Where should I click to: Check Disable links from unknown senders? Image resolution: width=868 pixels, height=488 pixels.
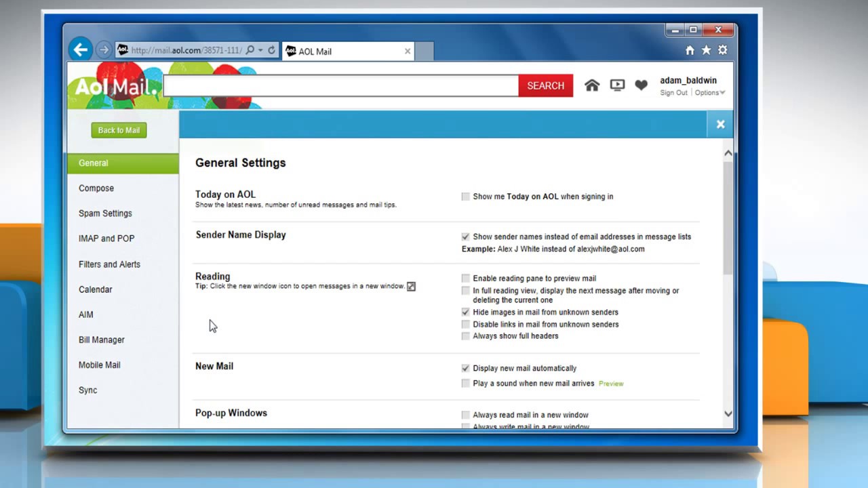465,325
